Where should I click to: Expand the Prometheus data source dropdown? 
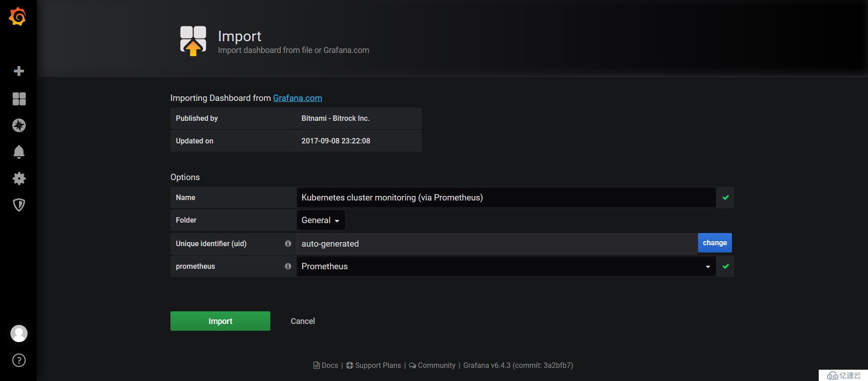click(506, 266)
